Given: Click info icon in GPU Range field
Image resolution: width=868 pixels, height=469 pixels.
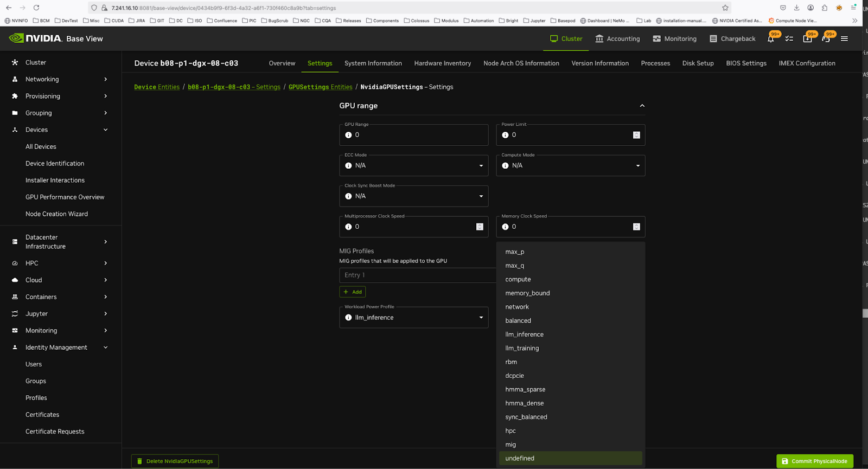Looking at the screenshot, I should [348, 135].
